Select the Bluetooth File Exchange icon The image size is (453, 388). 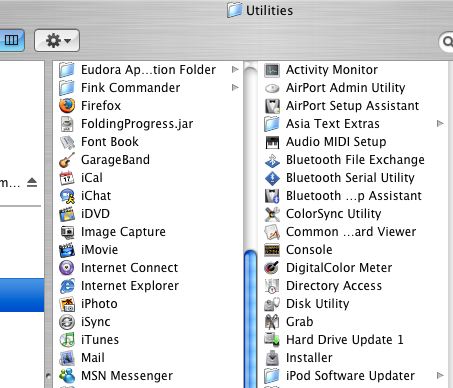click(272, 160)
